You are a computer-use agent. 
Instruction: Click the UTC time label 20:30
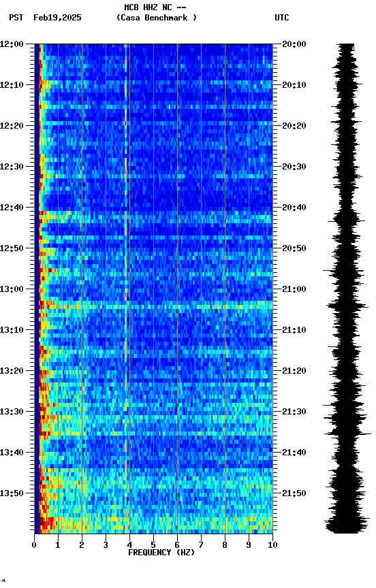tap(294, 167)
